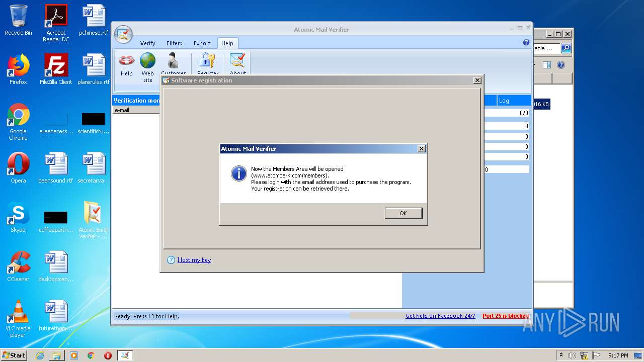
Task: Open Acrobat Reader DC desktop shortcut
Action: (56, 23)
